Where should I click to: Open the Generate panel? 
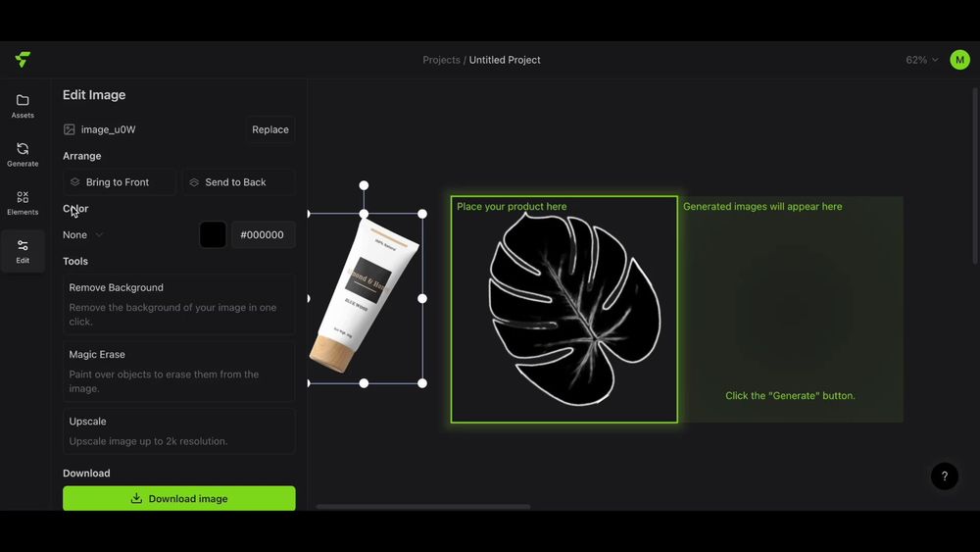pos(23,154)
